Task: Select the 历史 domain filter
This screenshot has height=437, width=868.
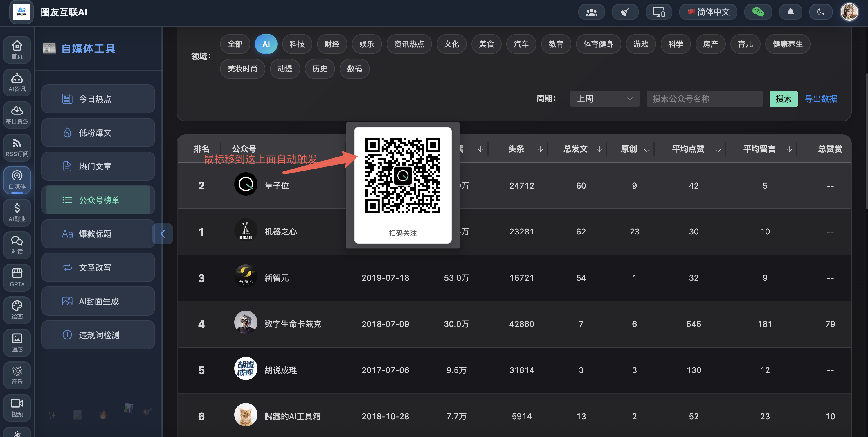Action: tap(319, 69)
